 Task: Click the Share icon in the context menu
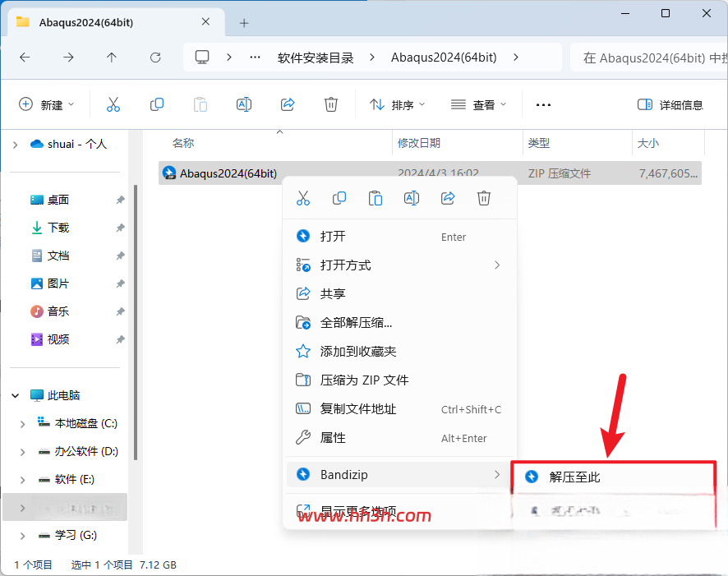point(448,198)
